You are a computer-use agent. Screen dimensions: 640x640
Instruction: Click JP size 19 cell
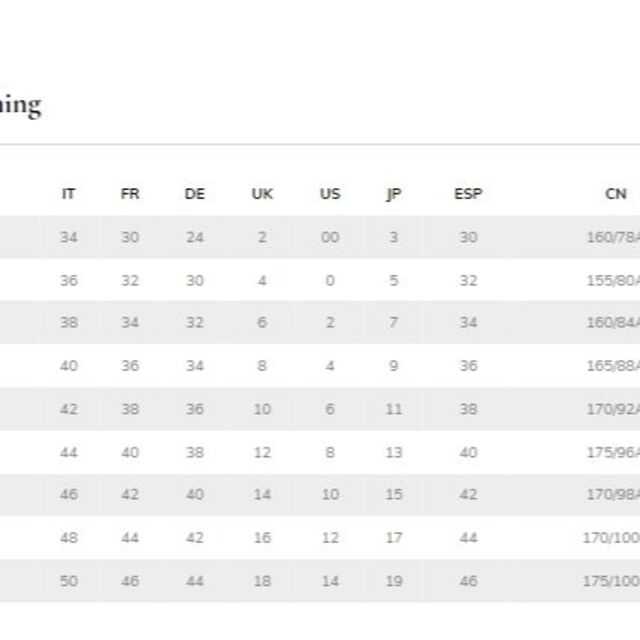pos(394,581)
